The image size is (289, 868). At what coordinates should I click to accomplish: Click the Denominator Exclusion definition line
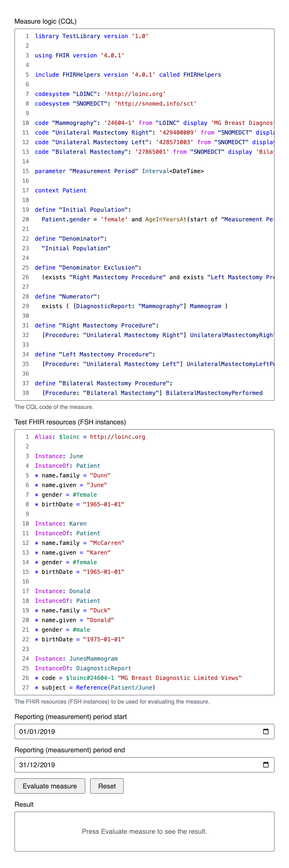(x=88, y=268)
